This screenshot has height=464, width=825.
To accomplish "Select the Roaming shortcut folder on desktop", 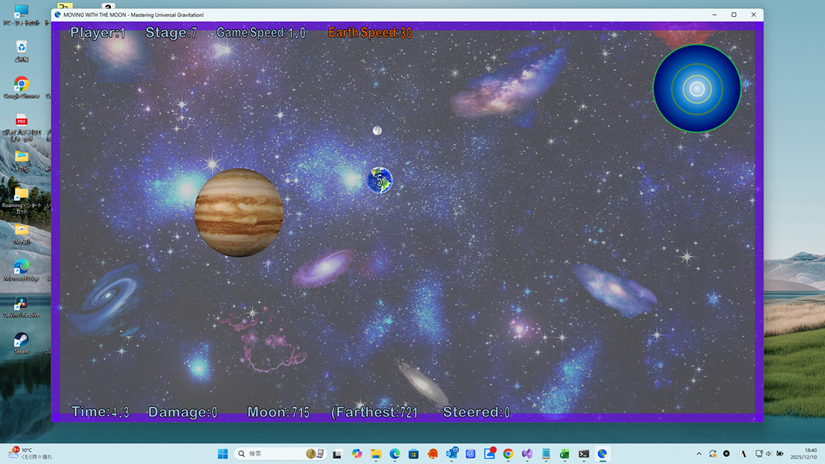I will click(22, 200).
